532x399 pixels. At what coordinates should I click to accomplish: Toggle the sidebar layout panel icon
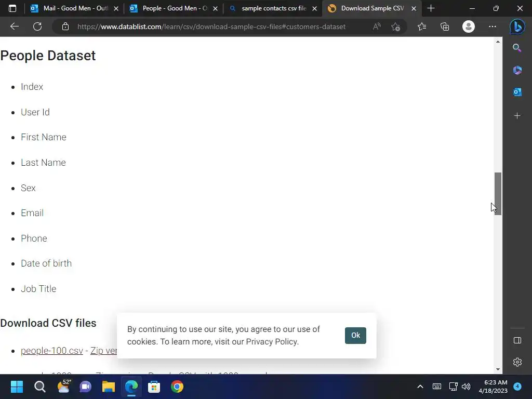517,340
